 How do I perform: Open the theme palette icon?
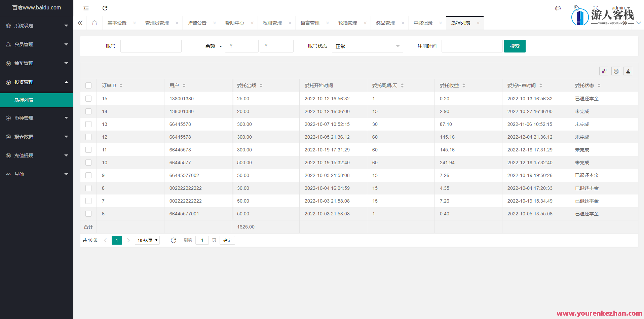click(x=558, y=8)
